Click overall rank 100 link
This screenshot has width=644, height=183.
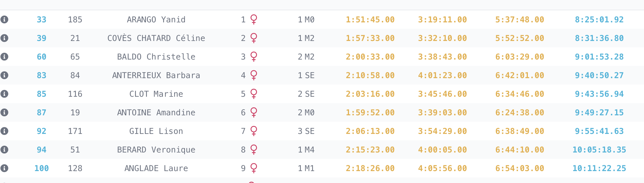42,168
